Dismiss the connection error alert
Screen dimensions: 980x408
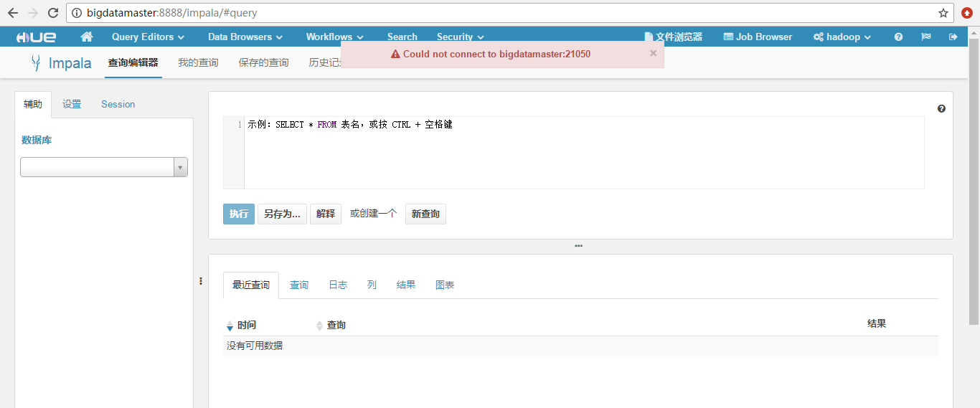[x=653, y=53]
